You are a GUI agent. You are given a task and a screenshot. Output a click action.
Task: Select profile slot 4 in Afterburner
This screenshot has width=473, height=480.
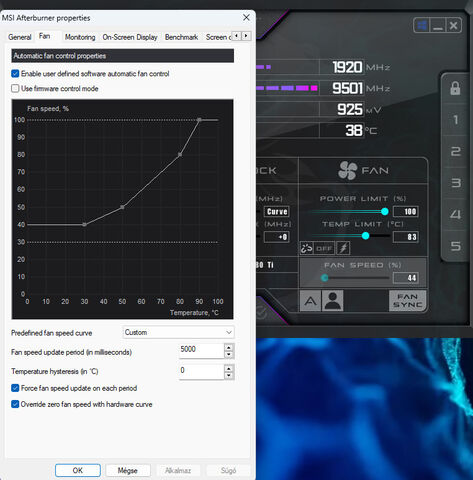[x=456, y=214]
